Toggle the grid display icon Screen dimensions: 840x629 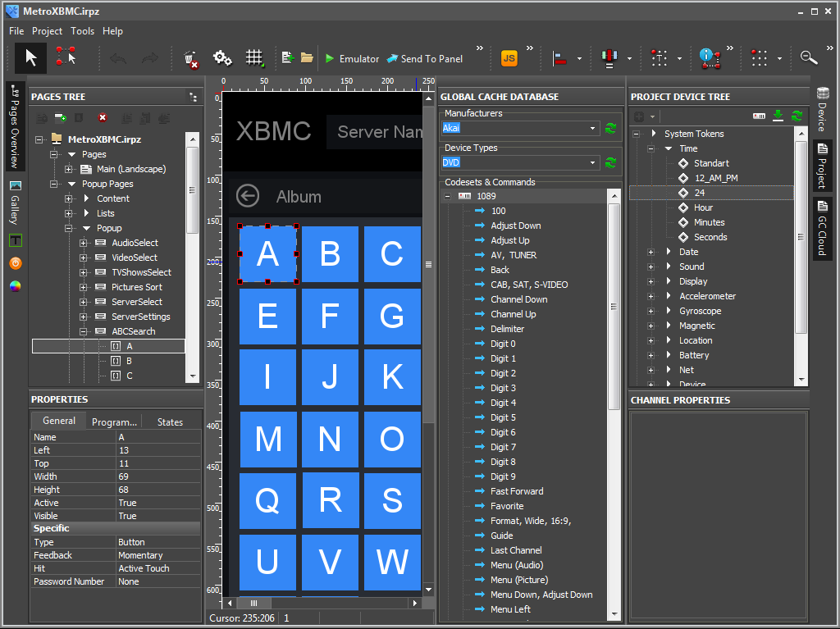(x=254, y=58)
